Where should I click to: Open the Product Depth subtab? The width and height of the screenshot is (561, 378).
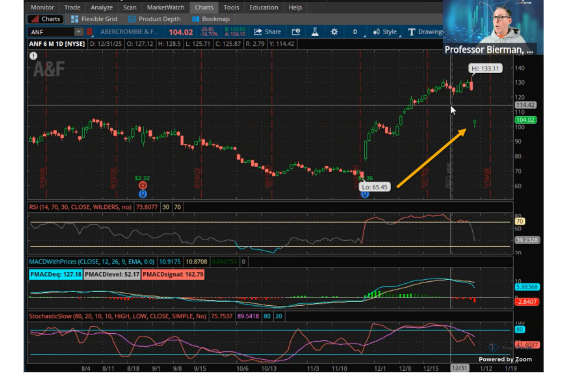pos(155,19)
